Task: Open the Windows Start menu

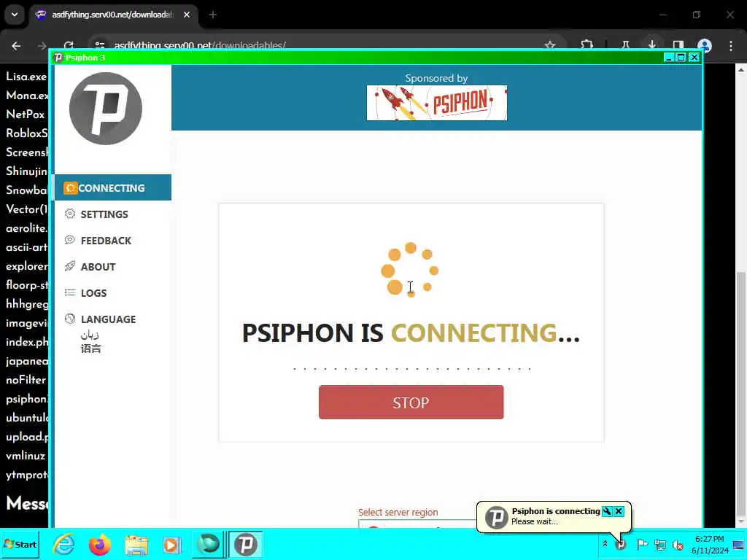Action: pos(20,544)
